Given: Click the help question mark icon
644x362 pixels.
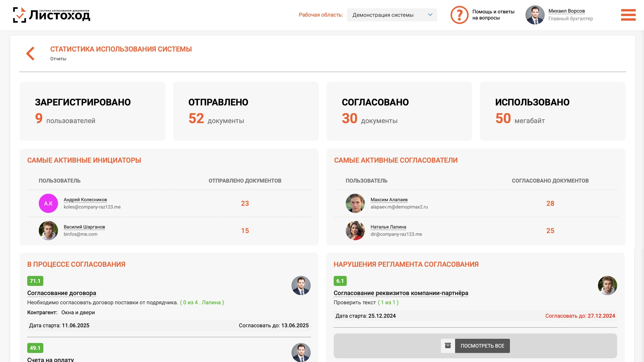Looking at the screenshot, I should [459, 15].
